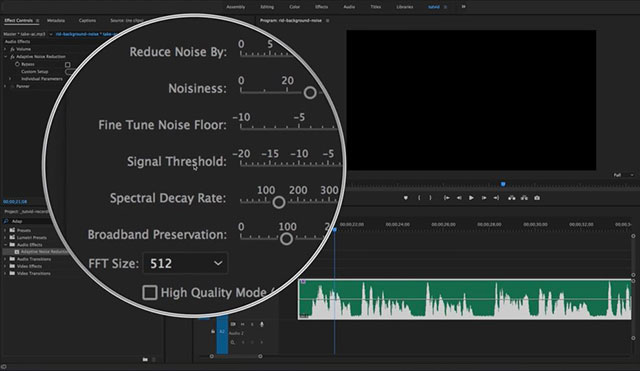This screenshot has width=640, height=371.
Task: Click the fx badge on the audio clip
Action: pyautogui.click(x=303, y=282)
